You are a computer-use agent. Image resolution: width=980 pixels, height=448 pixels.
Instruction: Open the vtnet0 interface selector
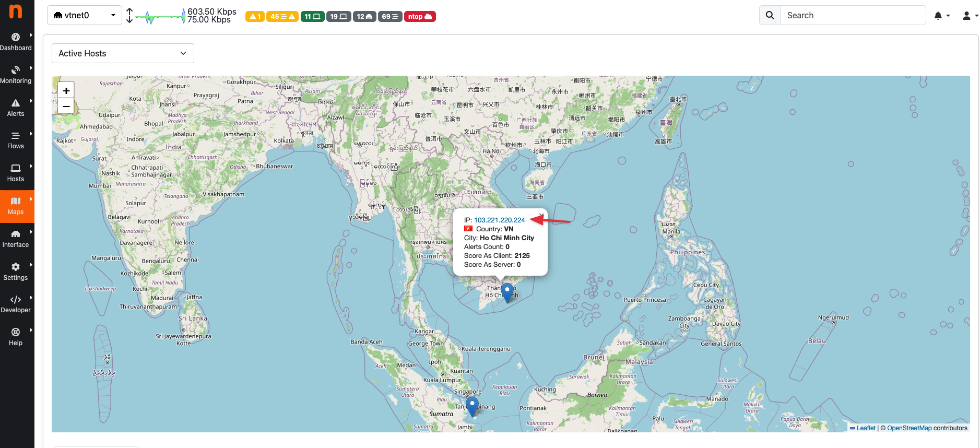click(x=84, y=16)
